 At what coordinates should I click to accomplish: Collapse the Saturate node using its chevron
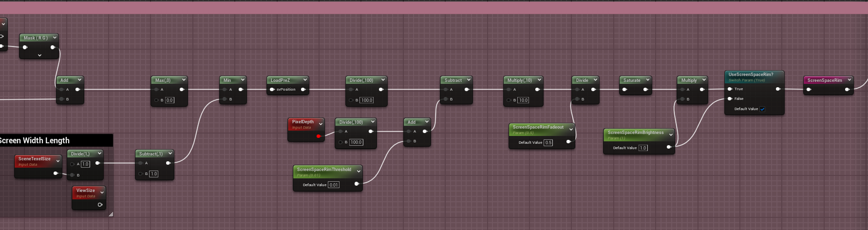point(648,80)
